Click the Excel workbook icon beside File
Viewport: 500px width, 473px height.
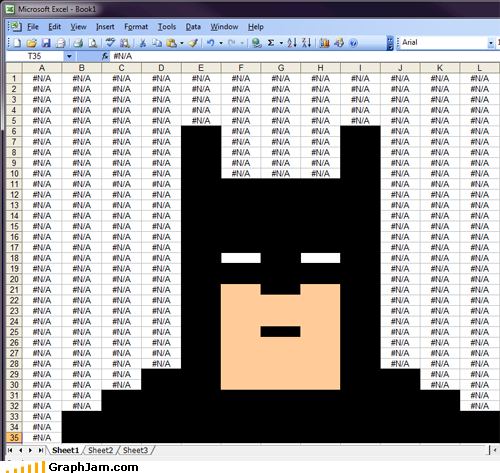(15, 26)
